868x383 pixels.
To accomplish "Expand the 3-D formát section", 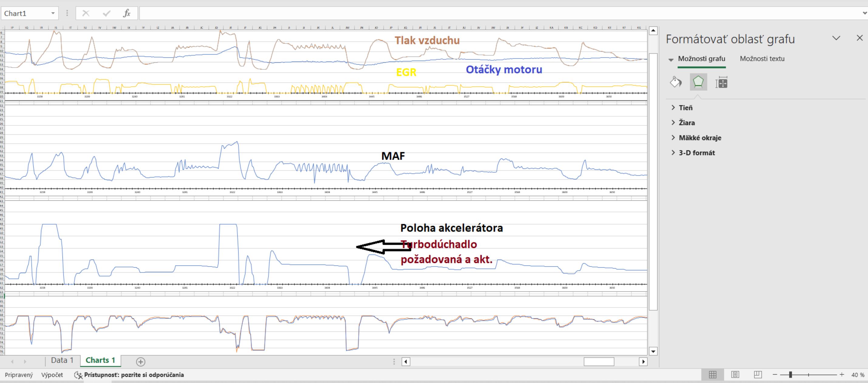I will click(696, 153).
